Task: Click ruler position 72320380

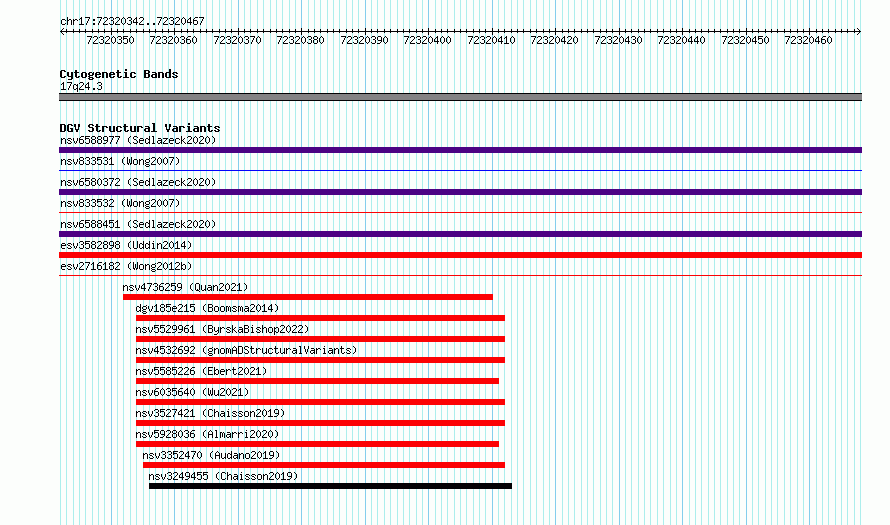Action: 300,40
